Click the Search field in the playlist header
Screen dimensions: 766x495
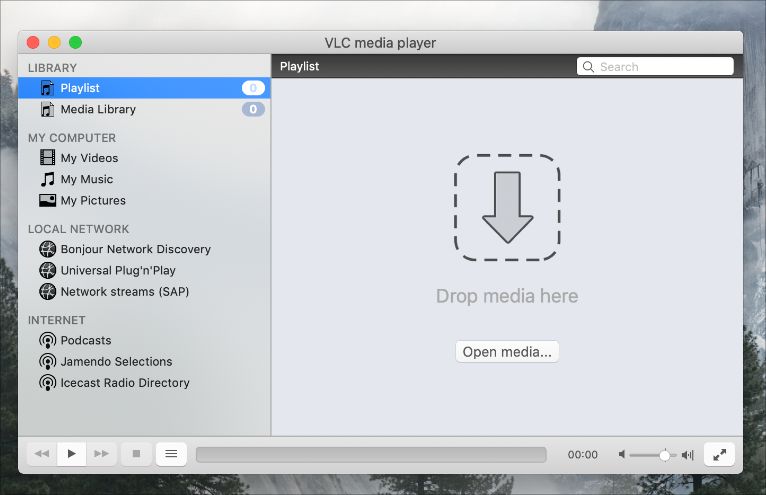tap(655, 66)
